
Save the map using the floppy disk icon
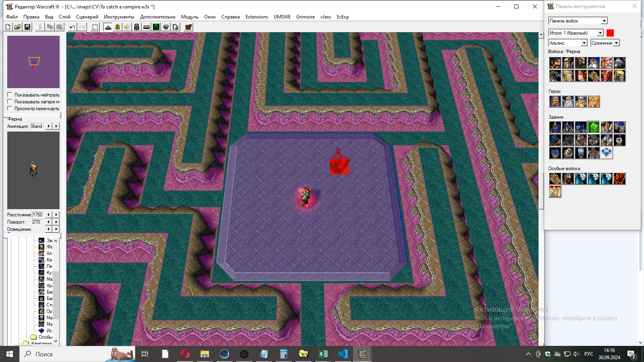27,27
